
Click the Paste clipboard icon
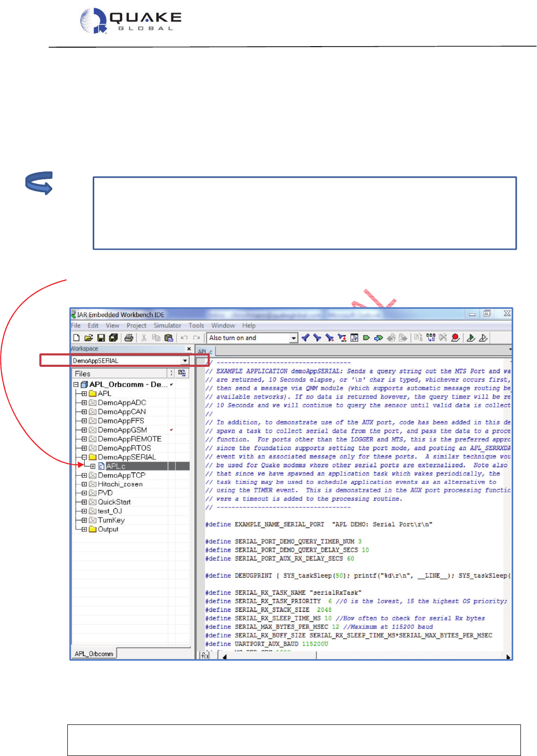pos(169,338)
